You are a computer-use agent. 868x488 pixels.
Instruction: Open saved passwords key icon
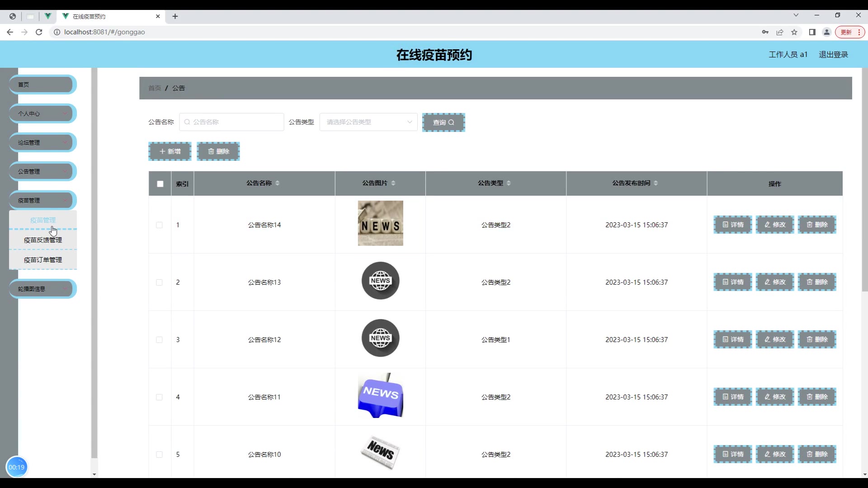[765, 32]
